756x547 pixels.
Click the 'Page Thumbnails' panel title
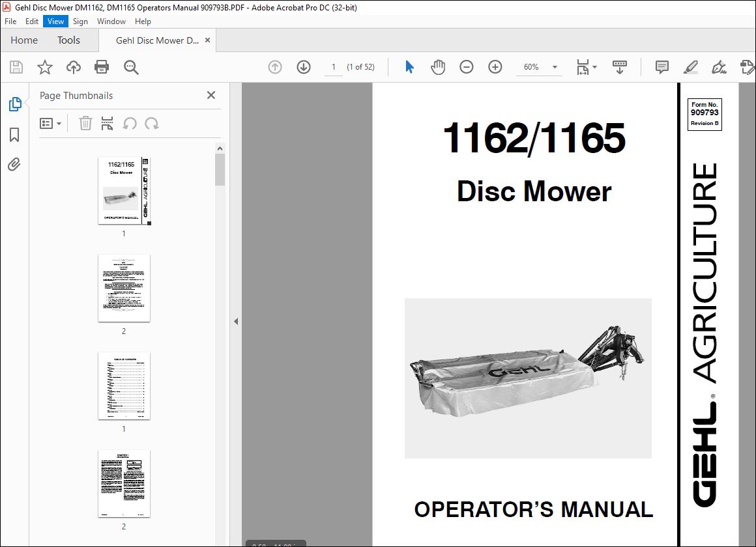[x=76, y=96]
